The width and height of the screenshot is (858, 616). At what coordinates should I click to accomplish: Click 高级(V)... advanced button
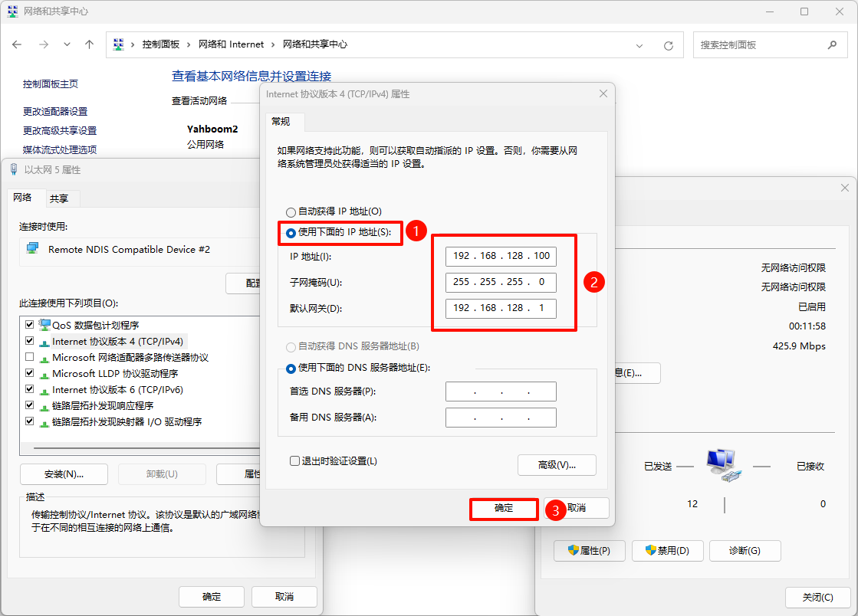557,465
